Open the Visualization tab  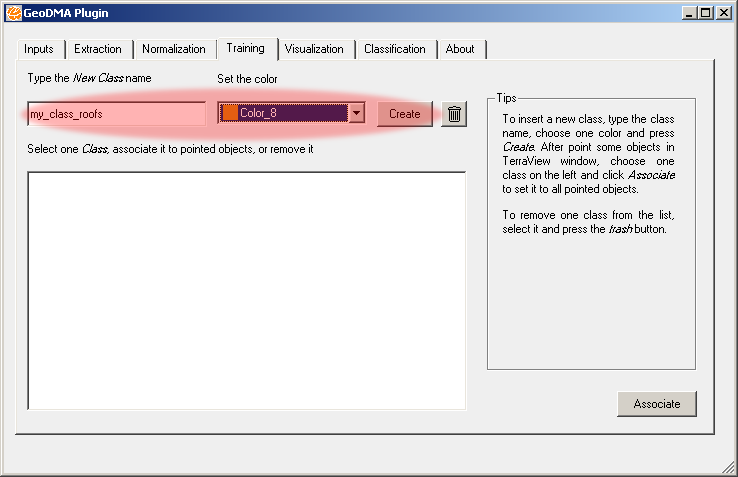(x=314, y=49)
